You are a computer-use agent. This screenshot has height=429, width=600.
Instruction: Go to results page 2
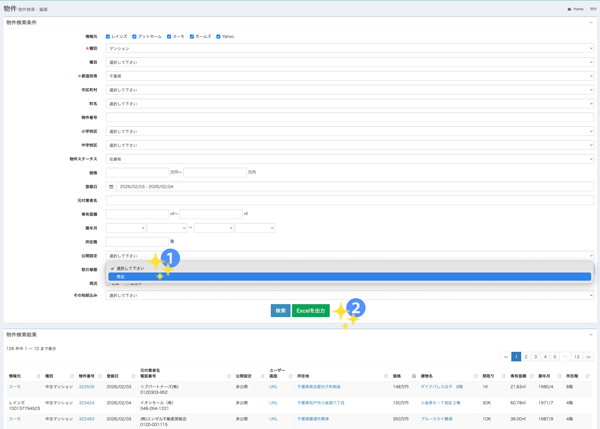[526, 357]
